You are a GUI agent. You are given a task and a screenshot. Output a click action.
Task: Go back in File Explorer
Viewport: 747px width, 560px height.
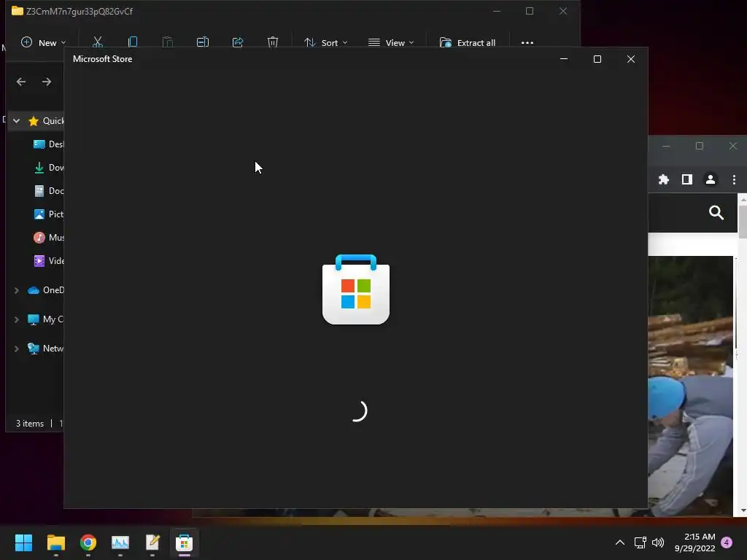(21, 82)
